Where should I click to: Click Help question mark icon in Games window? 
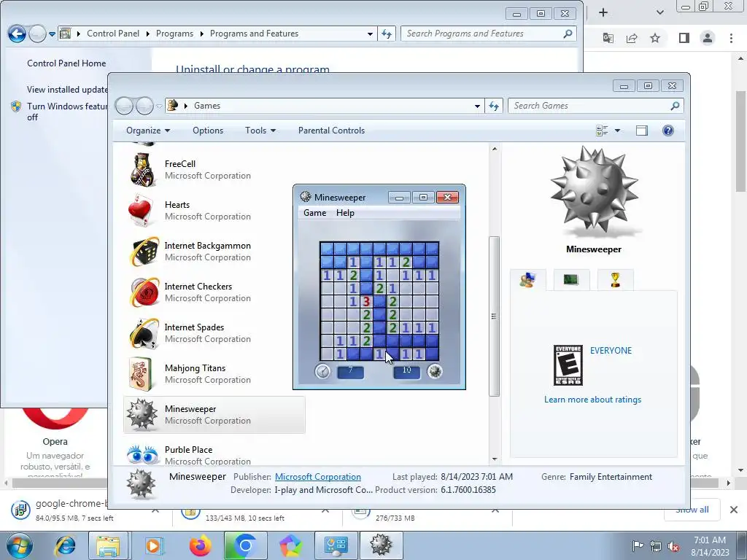pyautogui.click(x=668, y=131)
